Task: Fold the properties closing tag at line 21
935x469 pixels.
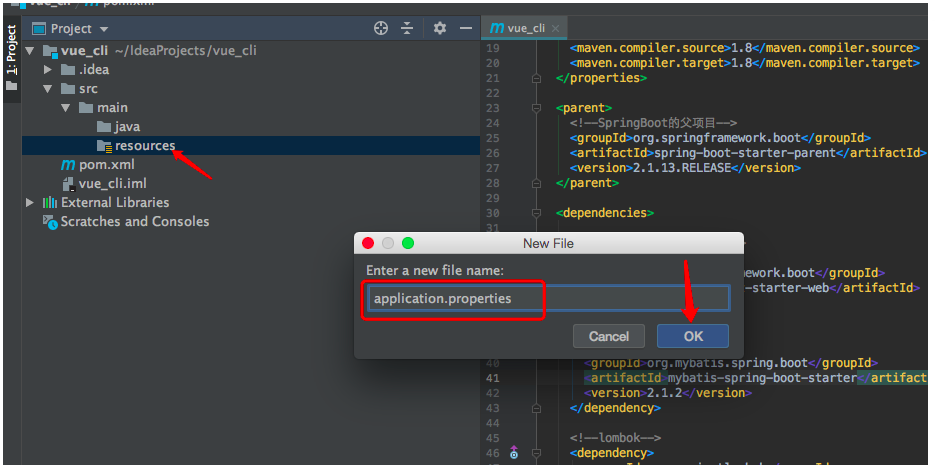Action: click(536, 78)
